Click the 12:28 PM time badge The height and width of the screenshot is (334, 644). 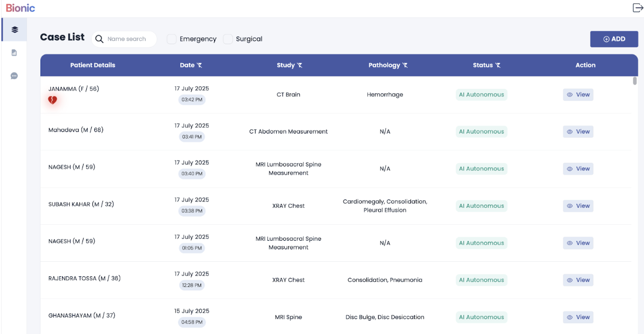click(192, 285)
